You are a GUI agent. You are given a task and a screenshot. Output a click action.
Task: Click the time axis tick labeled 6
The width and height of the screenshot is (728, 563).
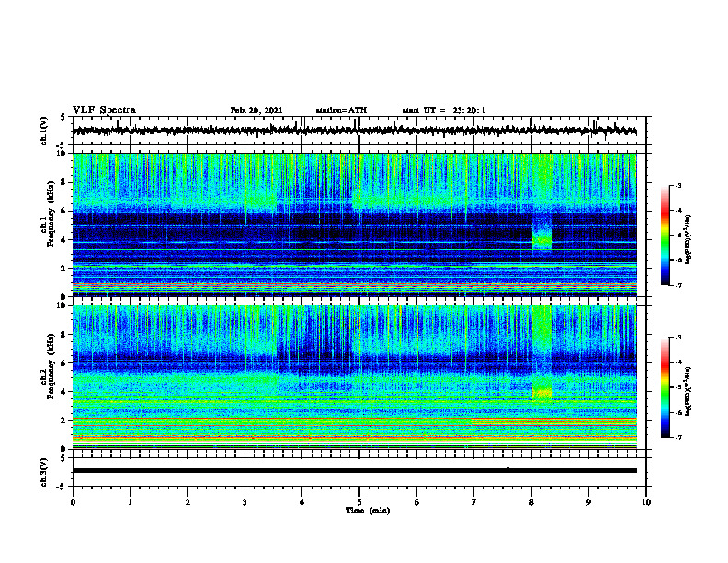(417, 502)
